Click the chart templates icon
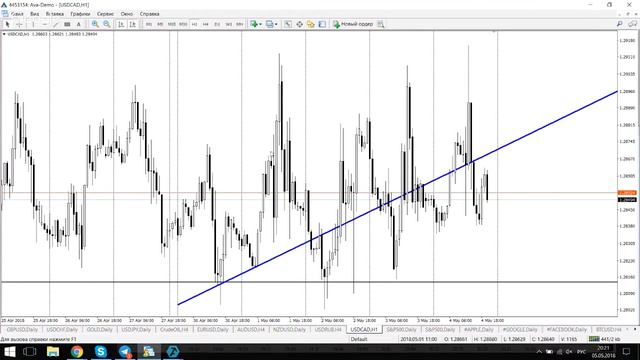 pyautogui.click(x=269, y=24)
